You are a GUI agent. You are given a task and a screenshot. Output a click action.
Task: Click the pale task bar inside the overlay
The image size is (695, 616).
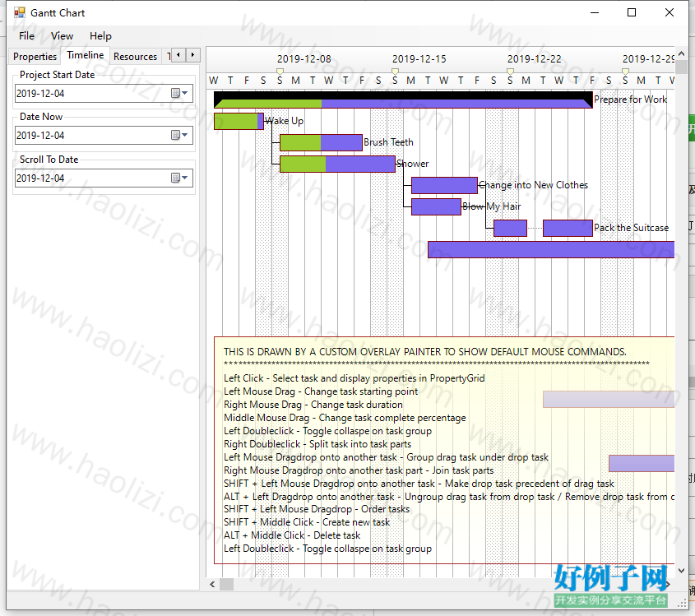pos(609,400)
